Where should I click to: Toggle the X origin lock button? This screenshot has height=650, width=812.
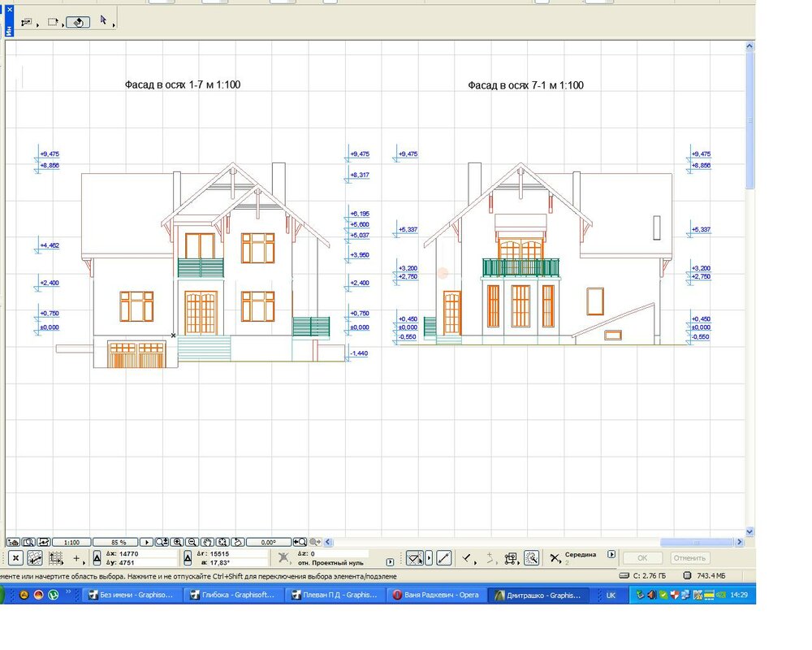point(15,558)
